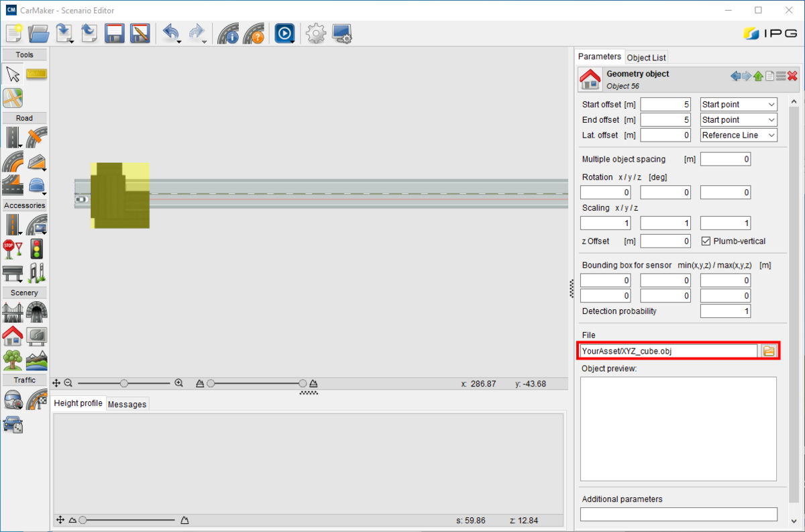The height and width of the screenshot is (532, 805).
Task: Open the Start offset reference dropdown
Action: coord(739,105)
